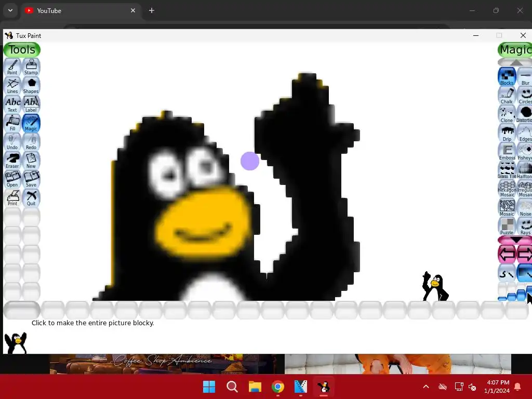Select the Shapes tool
Viewport: 532px width, 399px height.
[x=31, y=86]
